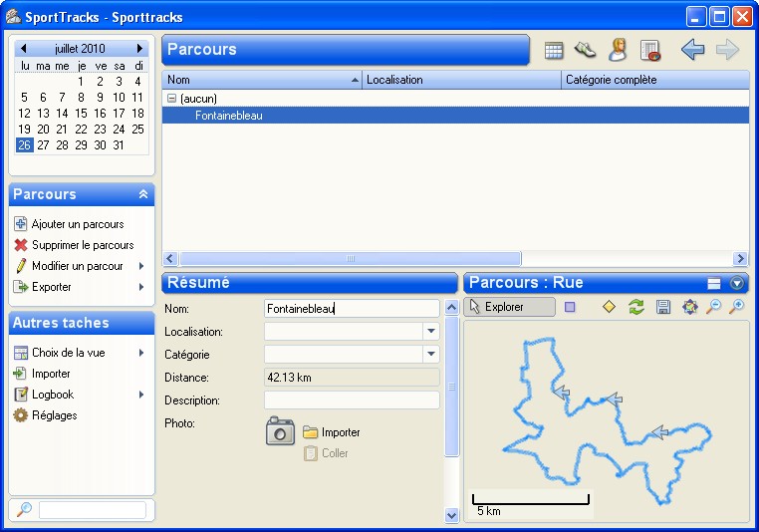
Task: Click the Résumé scrollbar up arrow
Action: click(x=451, y=307)
